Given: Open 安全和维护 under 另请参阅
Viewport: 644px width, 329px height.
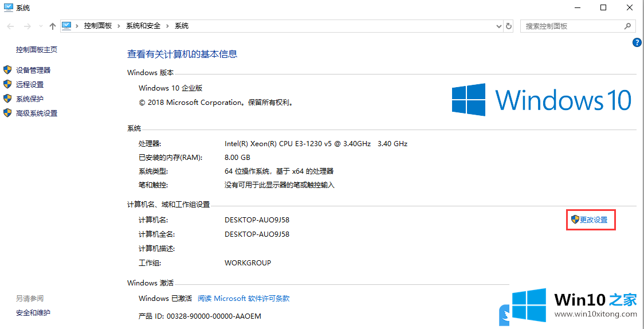Looking at the screenshot, I should point(33,312).
